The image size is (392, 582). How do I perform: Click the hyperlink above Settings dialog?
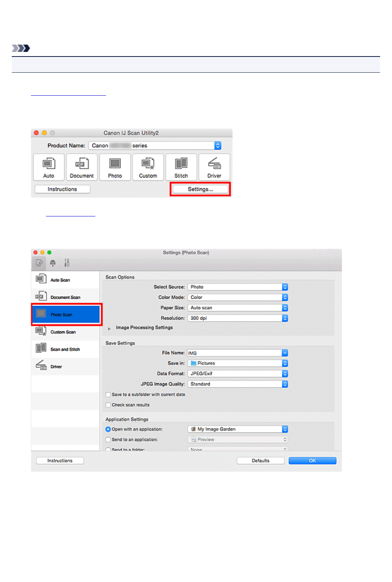tap(71, 214)
